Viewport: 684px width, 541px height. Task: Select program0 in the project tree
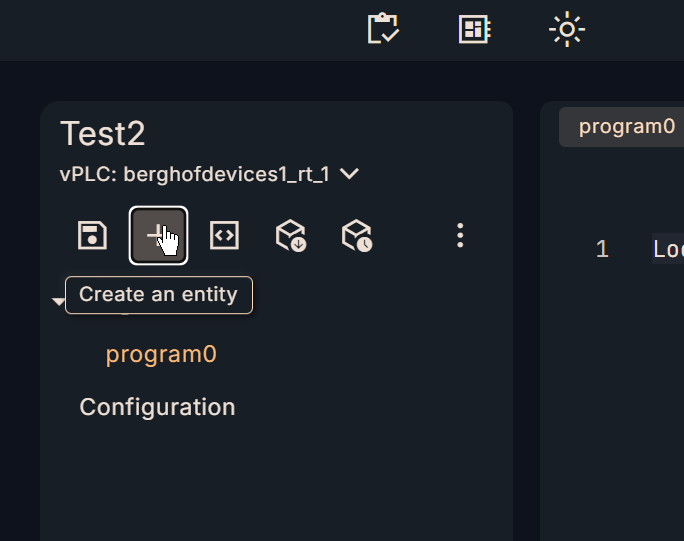[161, 354]
